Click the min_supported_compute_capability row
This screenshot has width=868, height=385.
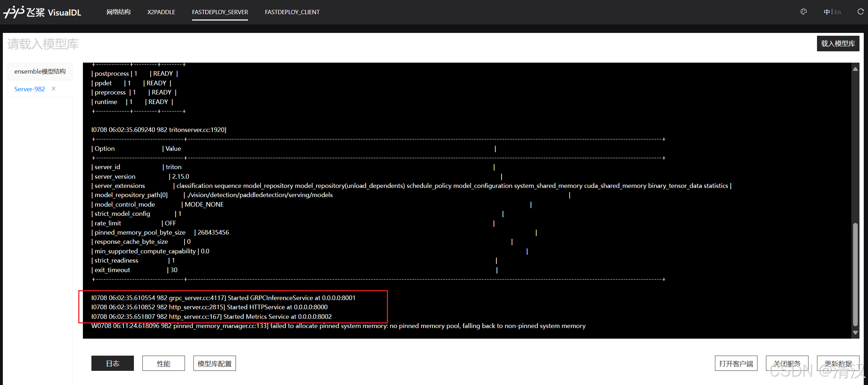(x=310, y=251)
